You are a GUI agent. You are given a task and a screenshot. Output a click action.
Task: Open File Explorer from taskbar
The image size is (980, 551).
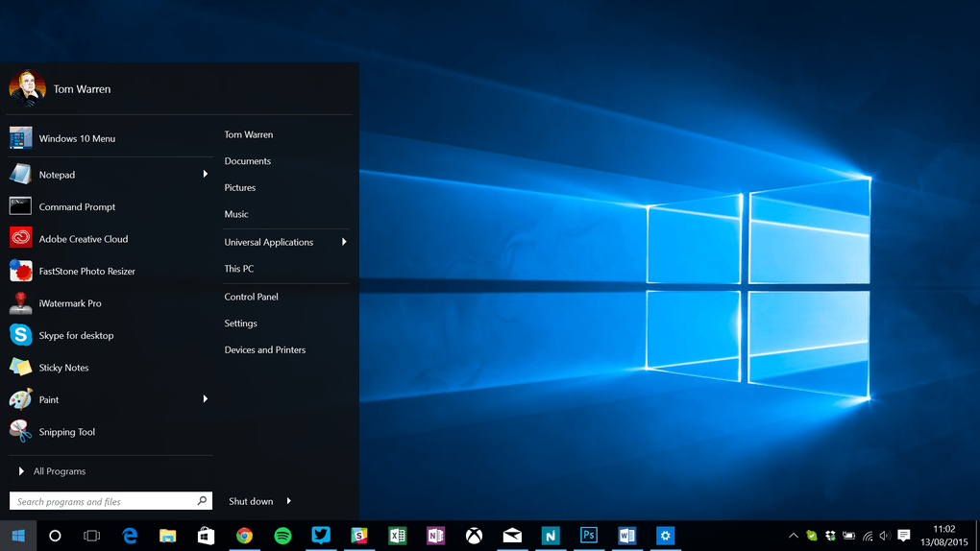click(167, 536)
